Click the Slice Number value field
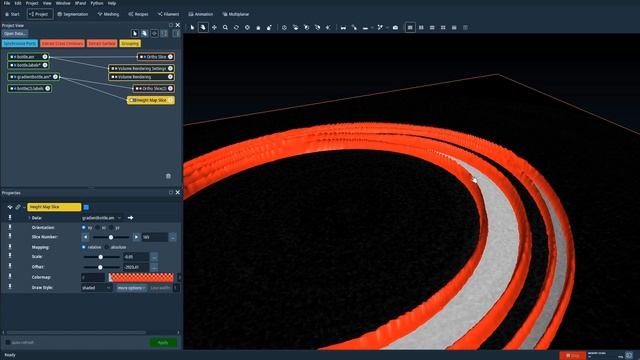This screenshot has width=640, height=360. 155,237
